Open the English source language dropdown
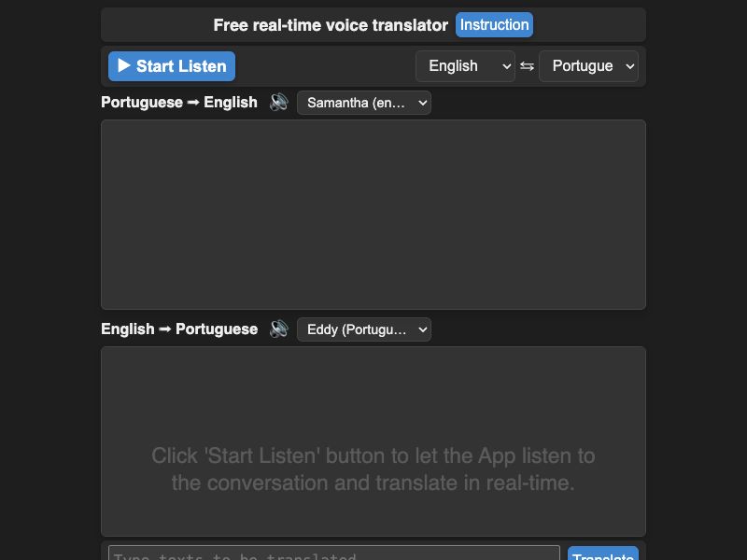The image size is (747, 560). pyautogui.click(x=465, y=66)
